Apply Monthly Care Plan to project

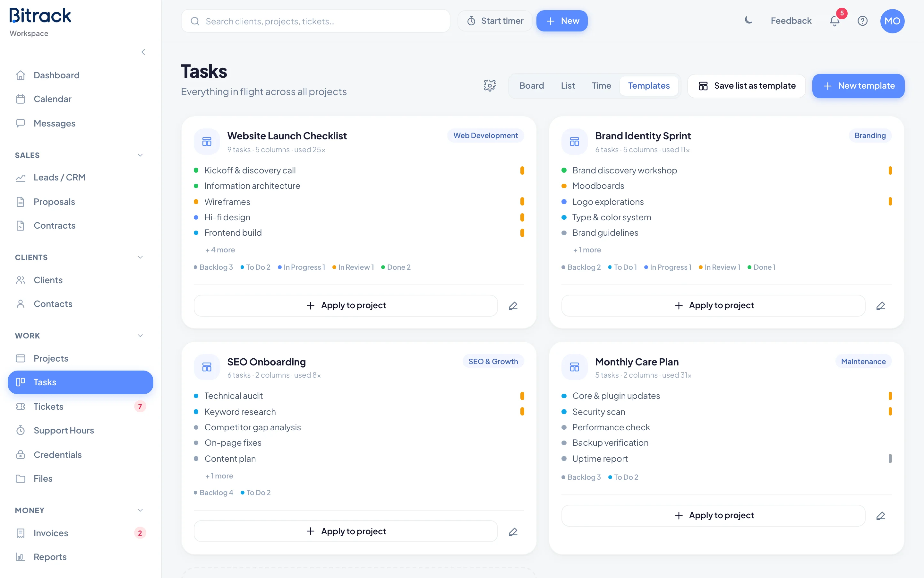click(x=713, y=515)
